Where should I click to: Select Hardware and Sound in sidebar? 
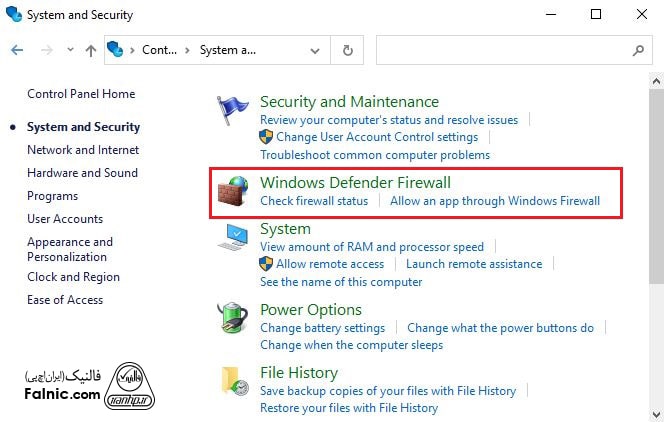click(82, 173)
